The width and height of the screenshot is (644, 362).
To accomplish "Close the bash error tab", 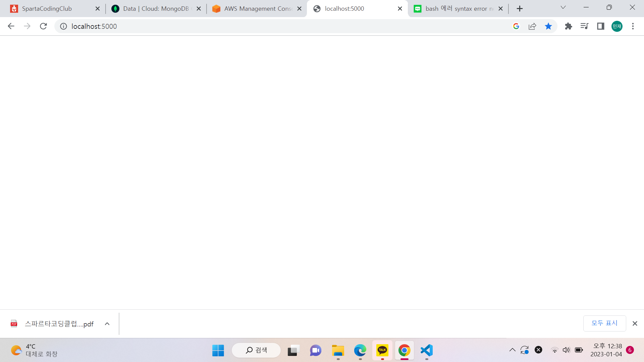I will point(501,9).
